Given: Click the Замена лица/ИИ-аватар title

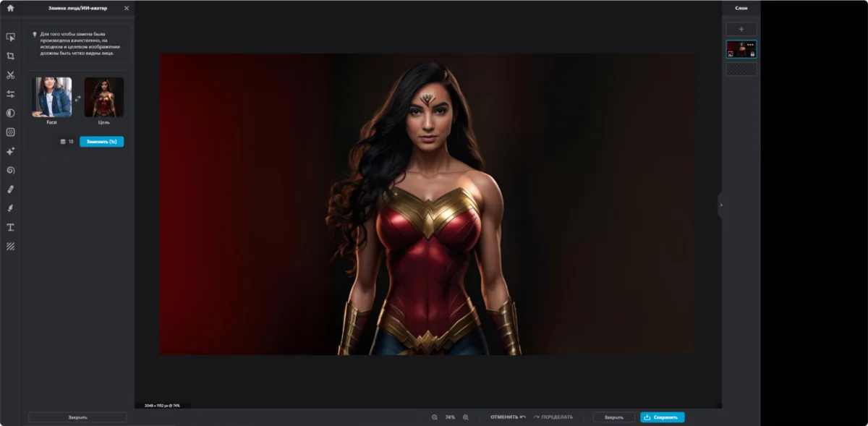Looking at the screenshot, I should [x=77, y=8].
